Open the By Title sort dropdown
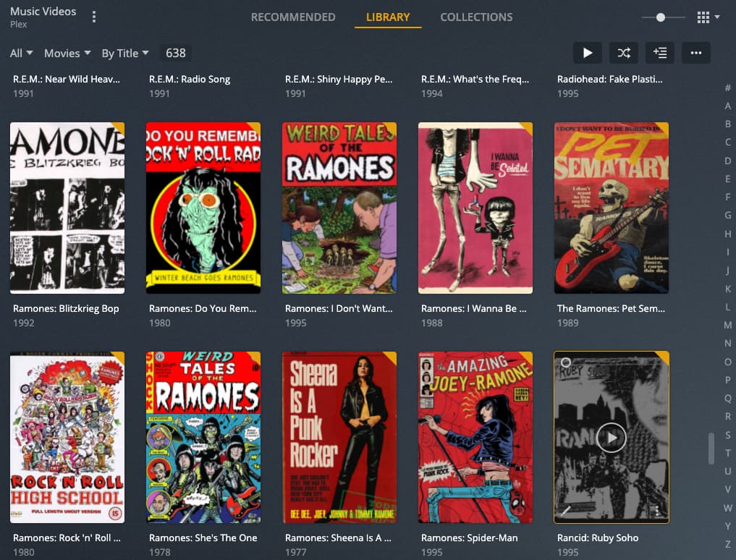This screenshot has height=560, width=736. point(125,53)
